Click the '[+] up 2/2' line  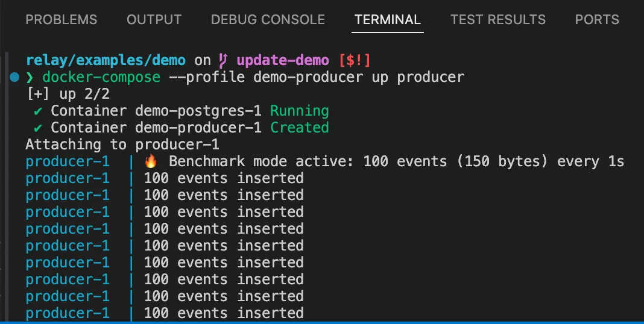[68, 94]
